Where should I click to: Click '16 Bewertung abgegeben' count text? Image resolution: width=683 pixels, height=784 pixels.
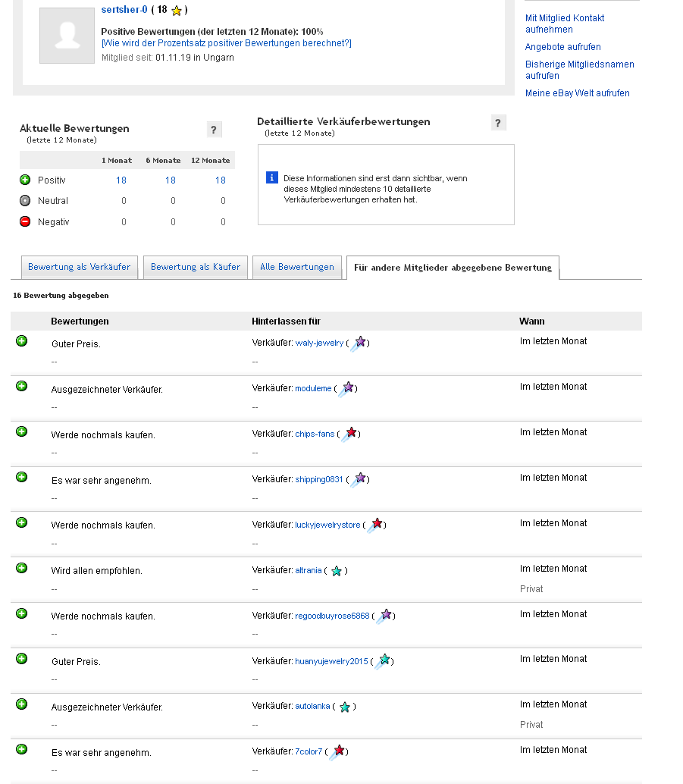(x=61, y=296)
